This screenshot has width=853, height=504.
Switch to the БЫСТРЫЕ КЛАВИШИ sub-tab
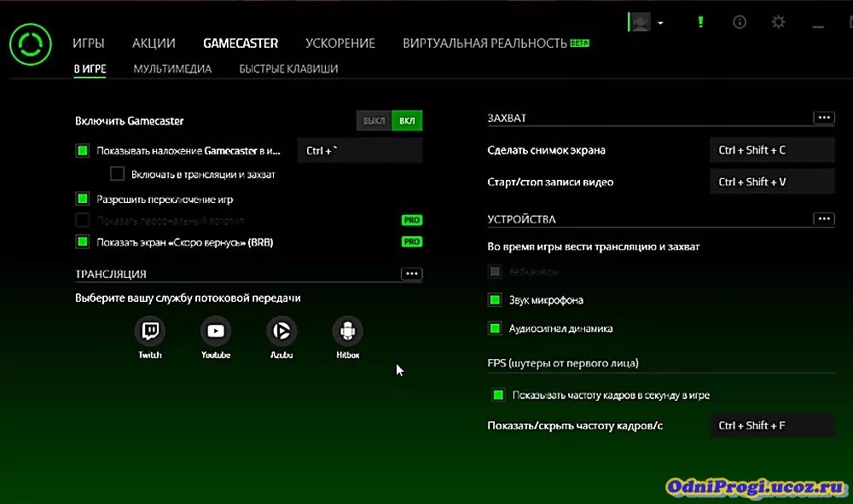(x=288, y=69)
